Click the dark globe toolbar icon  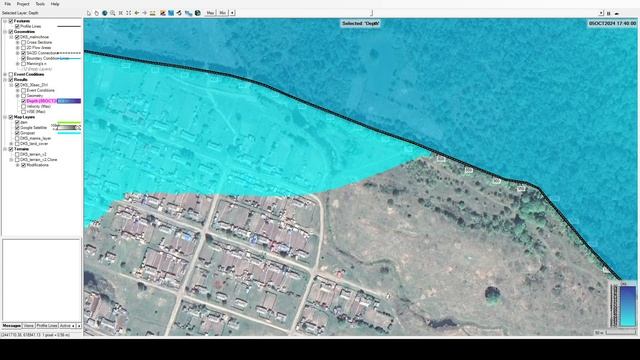click(x=198, y=13)
